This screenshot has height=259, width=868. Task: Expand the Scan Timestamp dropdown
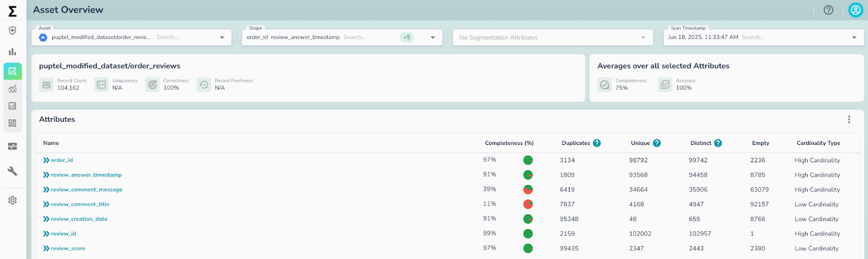[854, 37]
